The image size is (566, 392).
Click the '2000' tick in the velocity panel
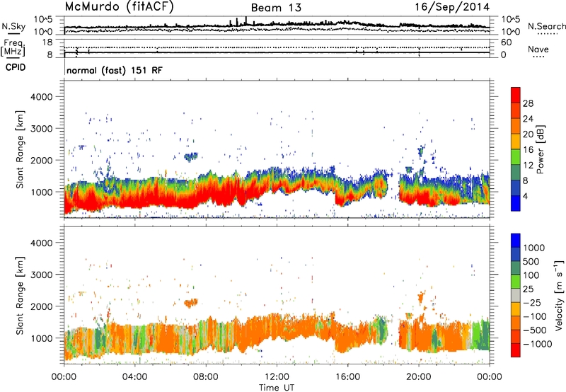coord(42,306)
